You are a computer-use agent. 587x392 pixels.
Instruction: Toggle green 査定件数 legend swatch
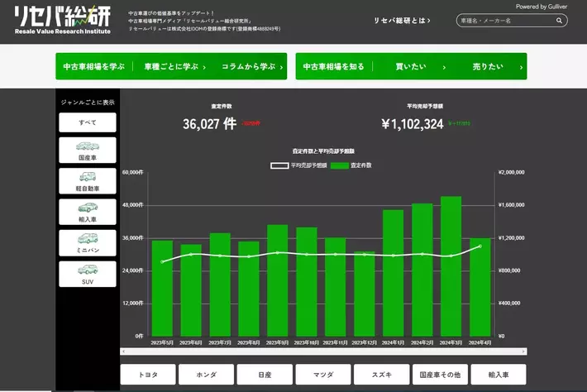pyautogui.click(x=340, y=165)
